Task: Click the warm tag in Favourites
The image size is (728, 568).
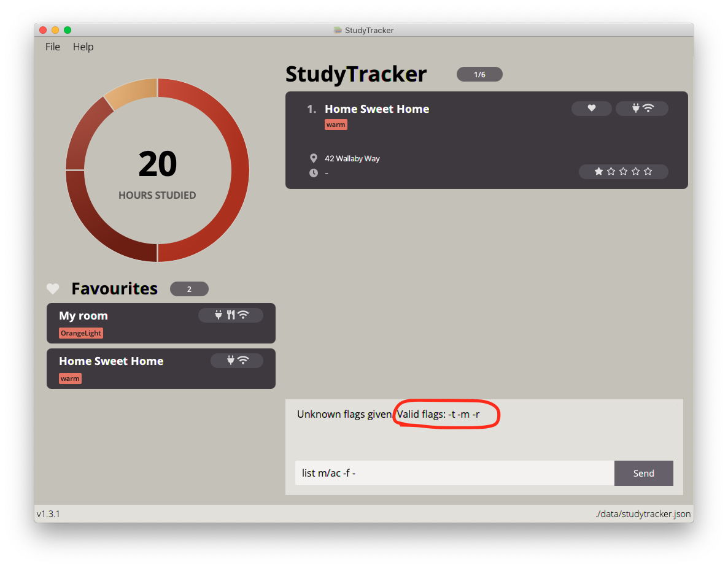Action: (70, 378)
